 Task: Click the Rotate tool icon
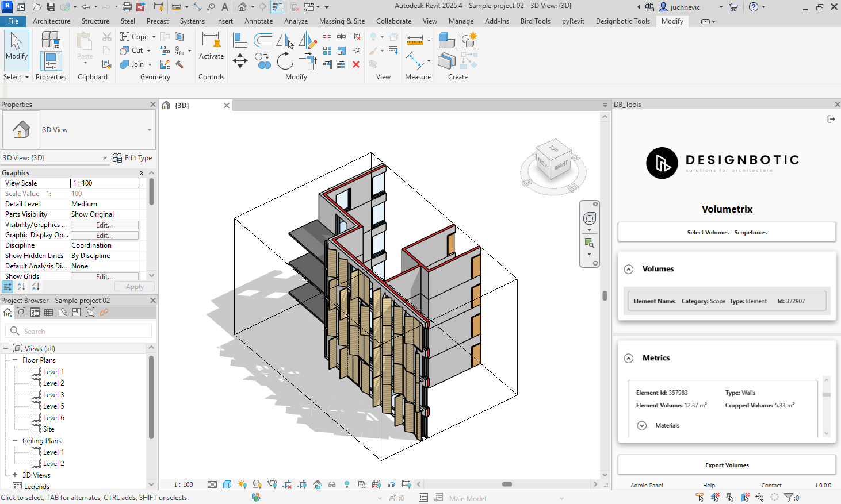tap(285, 60)
